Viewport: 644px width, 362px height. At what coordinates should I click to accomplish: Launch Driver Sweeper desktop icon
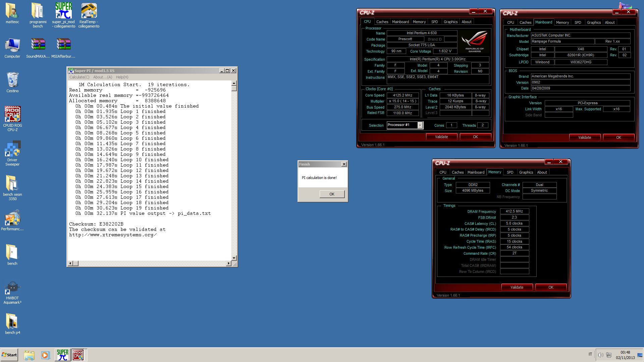[12, 153]
